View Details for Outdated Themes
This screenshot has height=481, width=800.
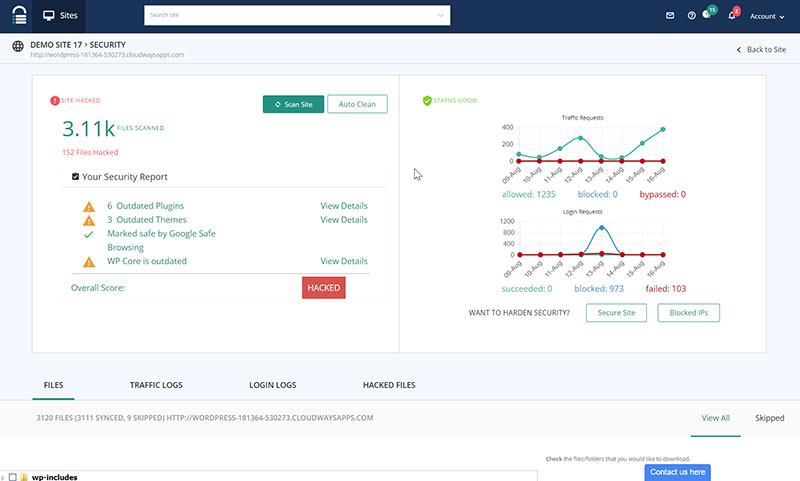(344, 219)
